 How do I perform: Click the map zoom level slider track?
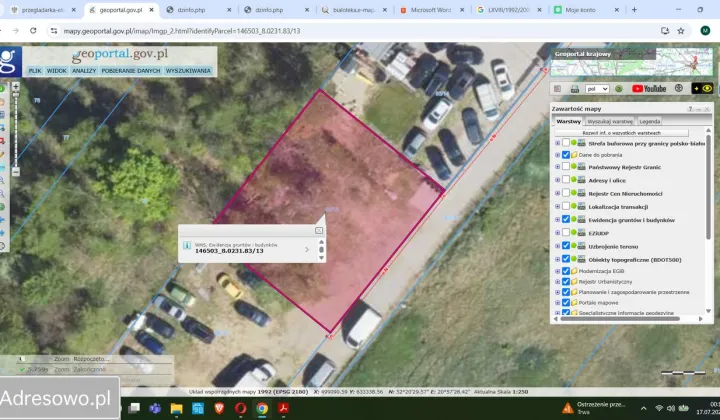tap(16, 129)
